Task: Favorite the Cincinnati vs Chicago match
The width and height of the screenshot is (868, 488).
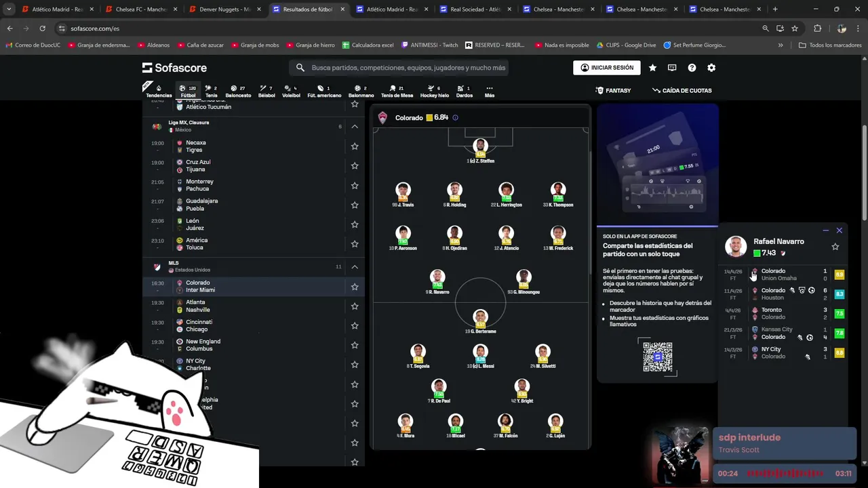Action: coord(355,326)
